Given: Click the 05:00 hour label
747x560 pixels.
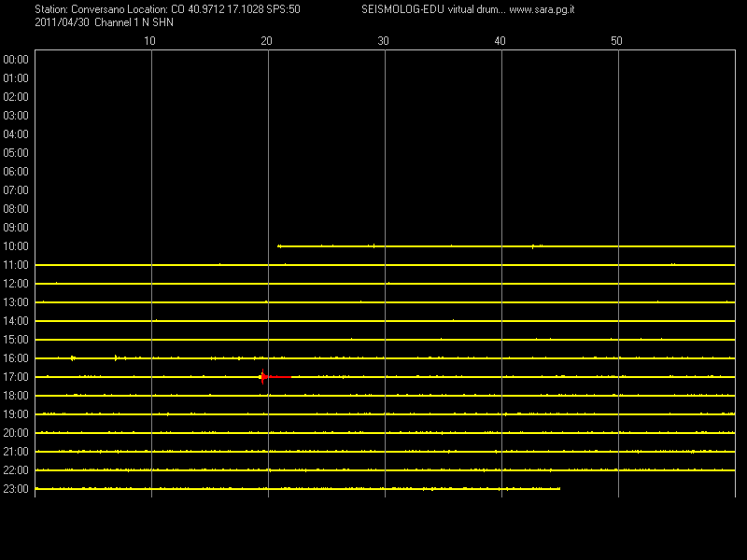Looking at the screenshot, I should [x=16, y=153].
